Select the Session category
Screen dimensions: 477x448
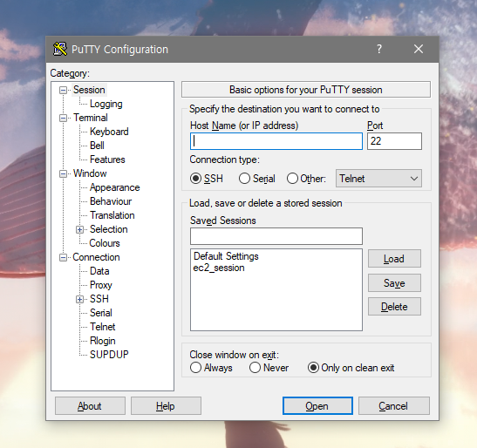click(89, 90)
